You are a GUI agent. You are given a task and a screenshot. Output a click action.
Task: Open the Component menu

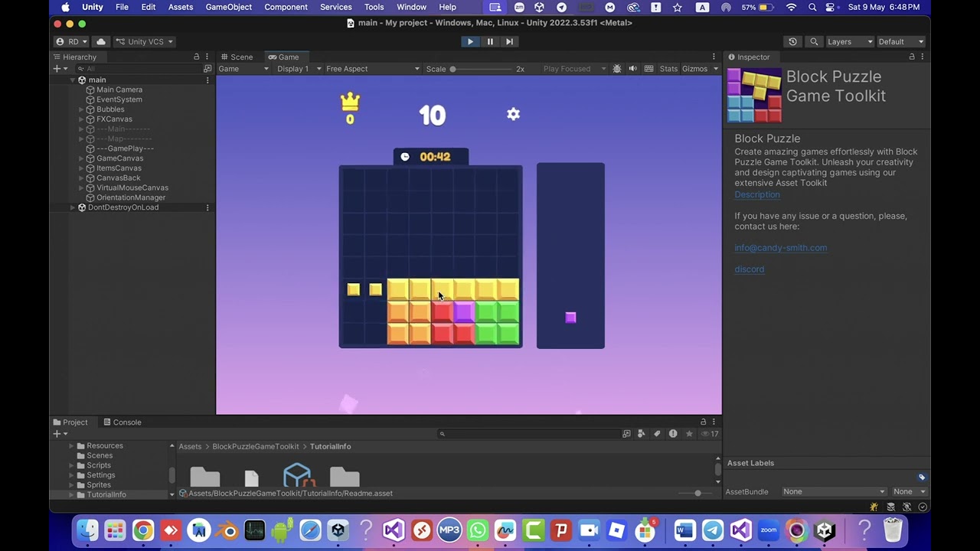[286, 7]
